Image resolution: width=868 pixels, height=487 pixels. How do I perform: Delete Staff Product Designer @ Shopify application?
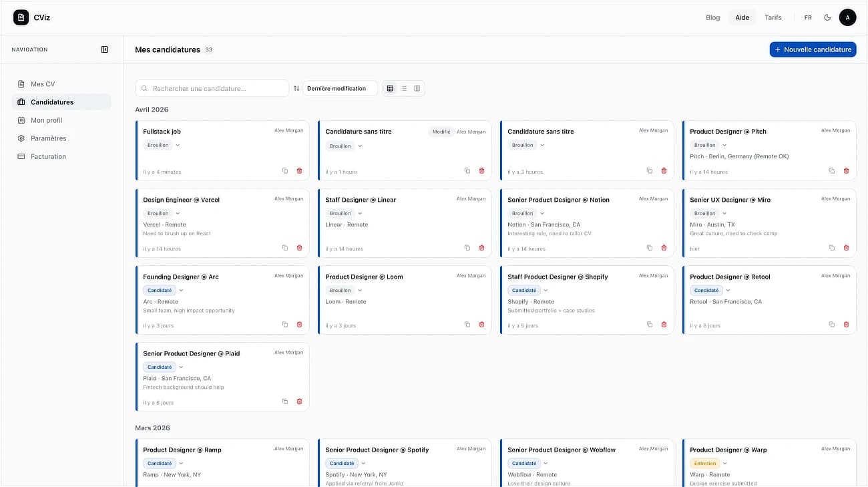[664, 325]
